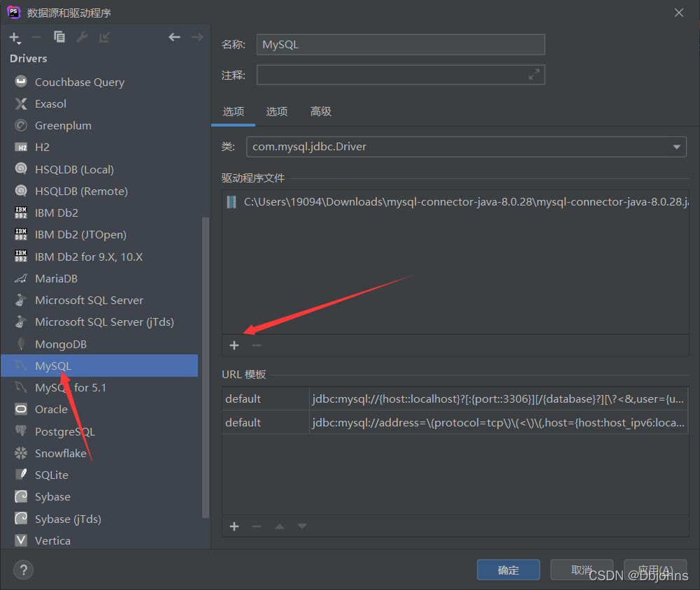Click the 名称 input field containing MySQL

(x=401, y=45)
